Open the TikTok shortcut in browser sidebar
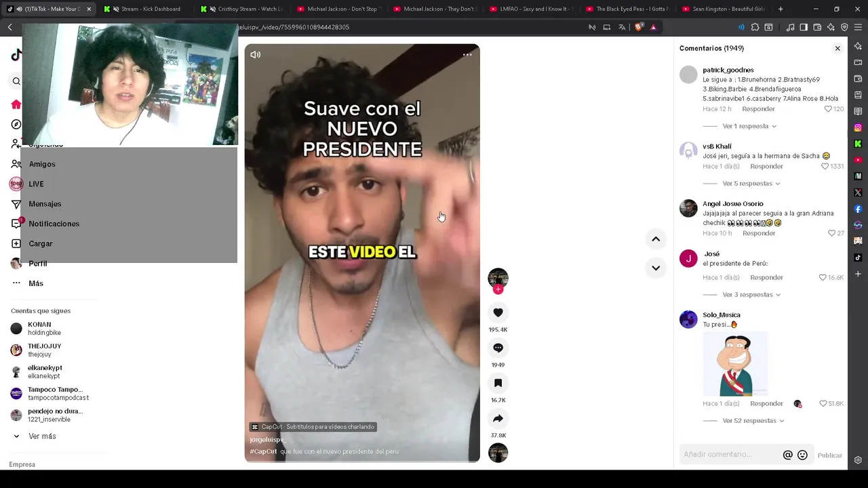Image resolution: width=868 pixels, height=488 pixels. 858,258
